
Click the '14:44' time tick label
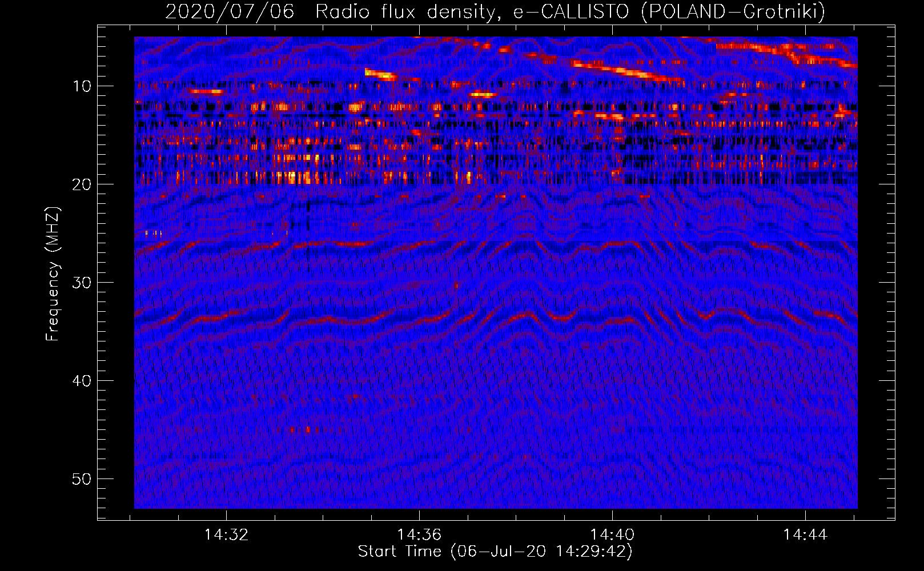pos(805,535)
